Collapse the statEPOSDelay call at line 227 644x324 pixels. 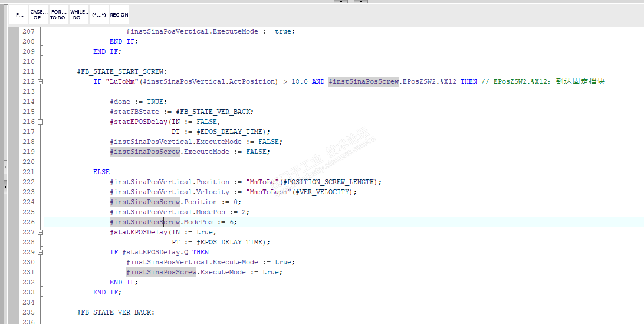pyautogui.click(x=41, y=232)
